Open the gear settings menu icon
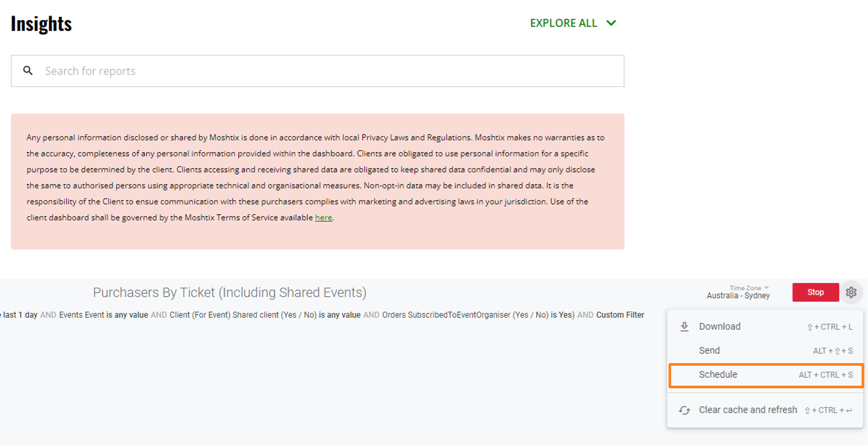Screen dimensions: 868x446 [851, 292]
